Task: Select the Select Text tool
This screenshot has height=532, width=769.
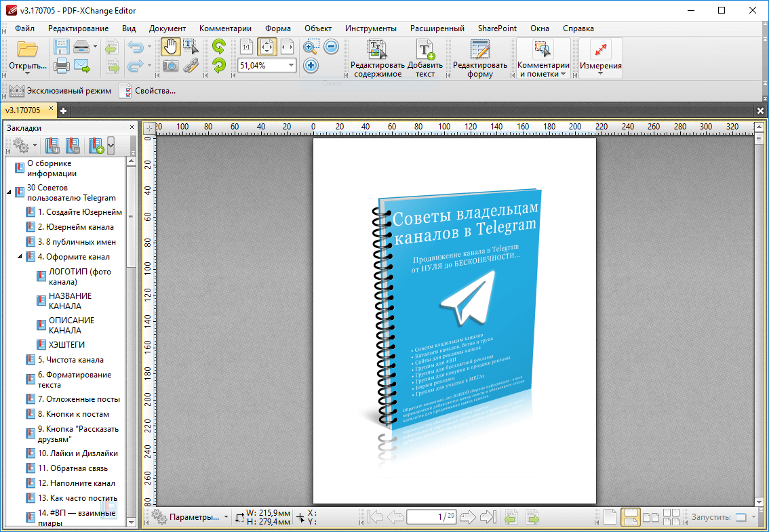Action: coord(191,47)
